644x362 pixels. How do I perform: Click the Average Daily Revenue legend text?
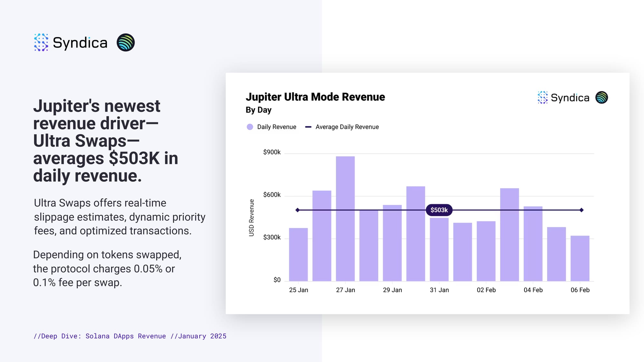[x=347, y=127]
